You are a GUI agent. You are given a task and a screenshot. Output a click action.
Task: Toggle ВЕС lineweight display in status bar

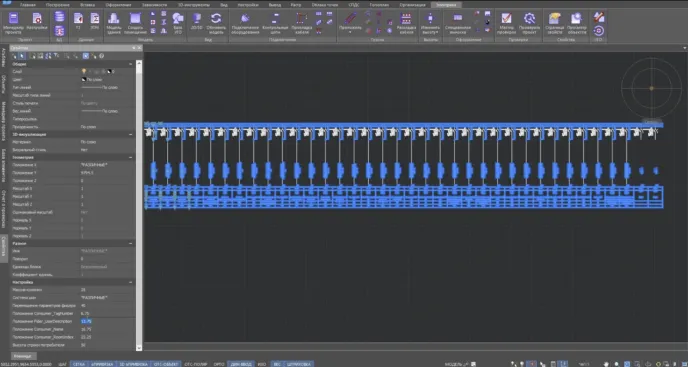click(x=277, y=364)
